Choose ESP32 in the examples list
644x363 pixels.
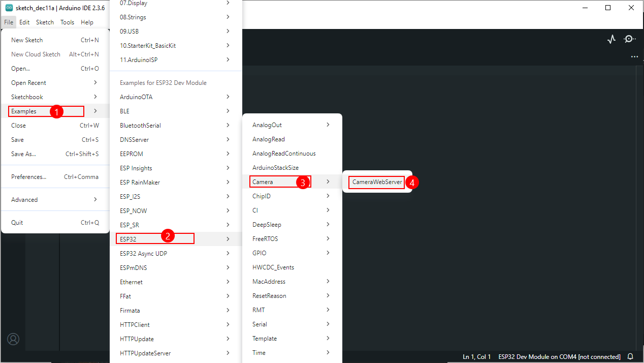point(175,239)
